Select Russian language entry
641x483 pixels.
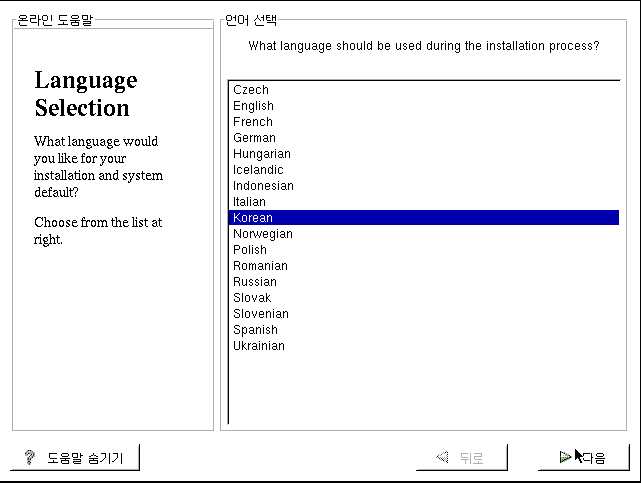pos(255,282)
